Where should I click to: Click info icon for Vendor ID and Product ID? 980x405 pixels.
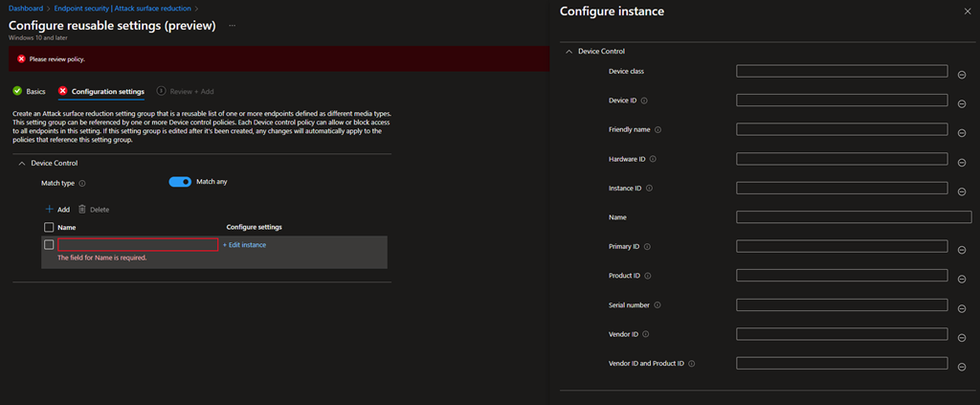point(691,364)
